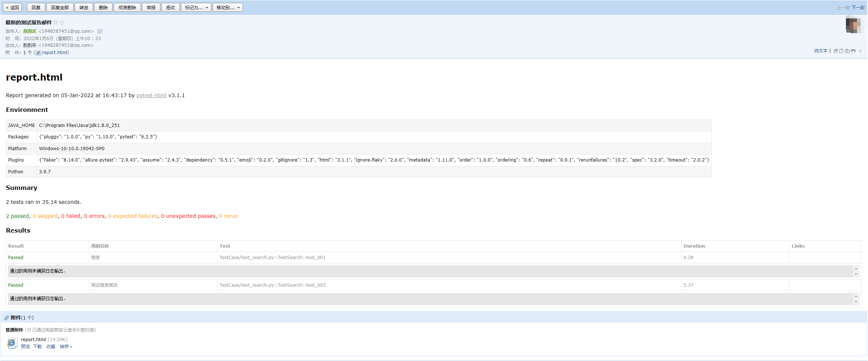This screenshot has height=361, width=868.
Task: Click duration value 5.37
Action: [689, 285]
